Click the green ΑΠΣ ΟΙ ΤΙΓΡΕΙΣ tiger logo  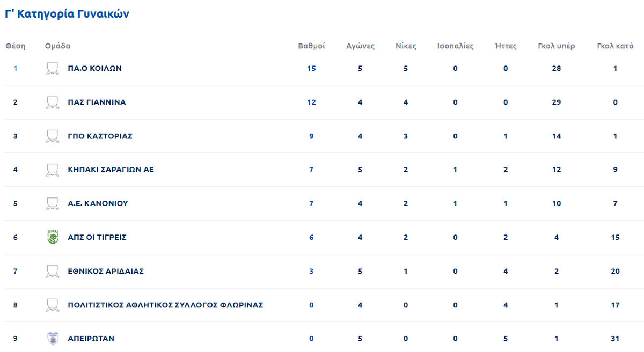(x=52, y=237)
